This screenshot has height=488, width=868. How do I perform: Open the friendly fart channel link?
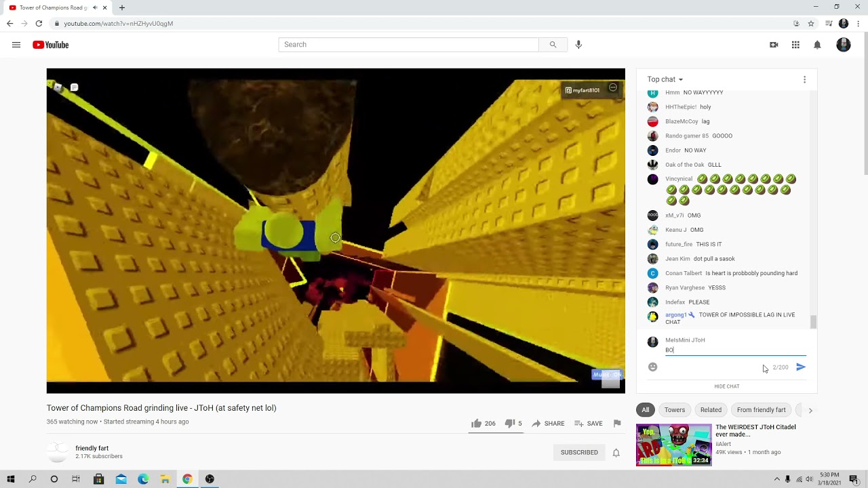(x=92, y=448)
